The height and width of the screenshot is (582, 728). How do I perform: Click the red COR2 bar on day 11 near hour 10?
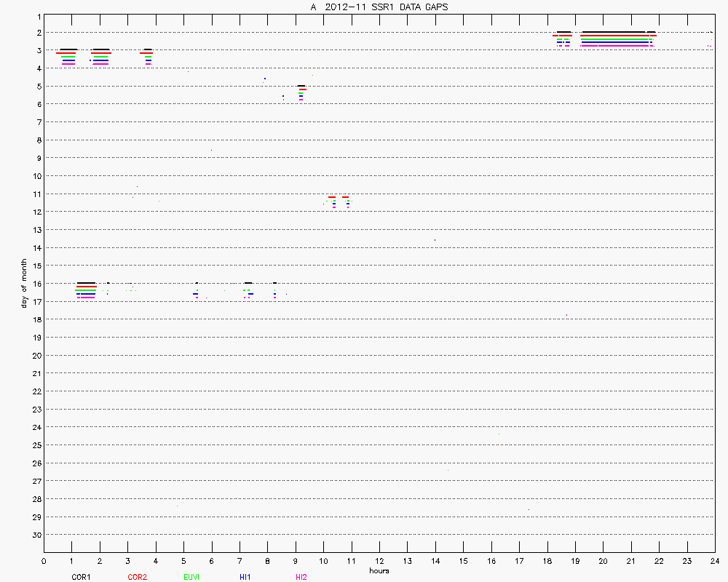(332, 197)
